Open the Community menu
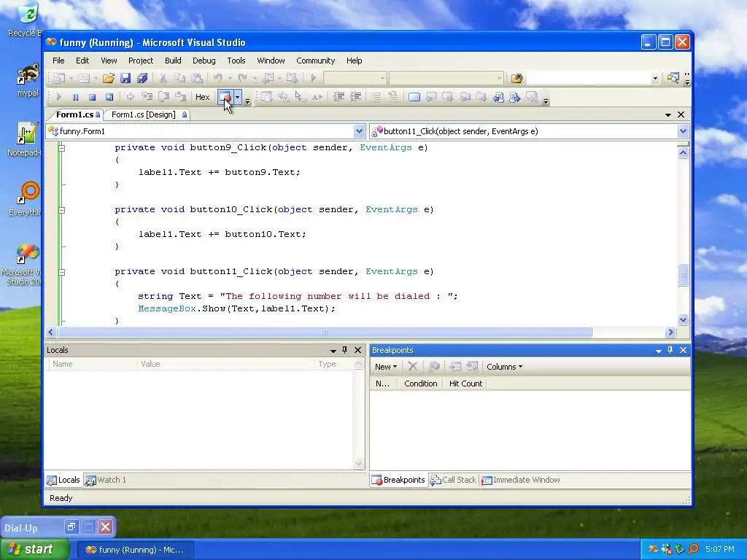This screenshot has height=560, width=747. [x=315, y=61]
